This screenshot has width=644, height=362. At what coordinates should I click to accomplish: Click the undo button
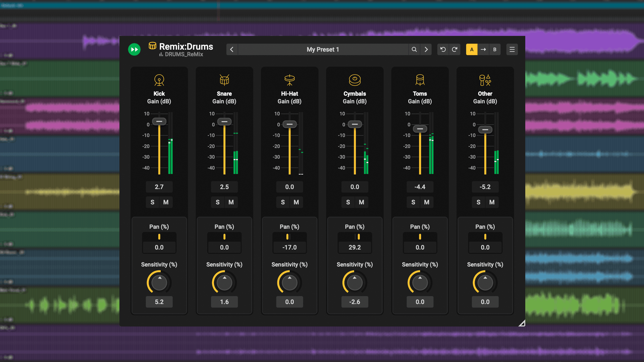tap(443, 49)
